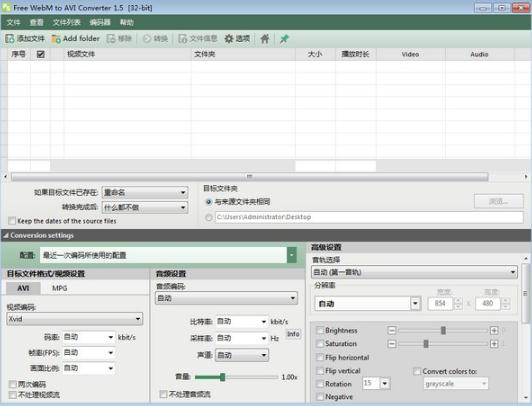Open the video 码率 bitrate dropdown
This screenshot has height=406, width=532.
click(x=89, y=337)
